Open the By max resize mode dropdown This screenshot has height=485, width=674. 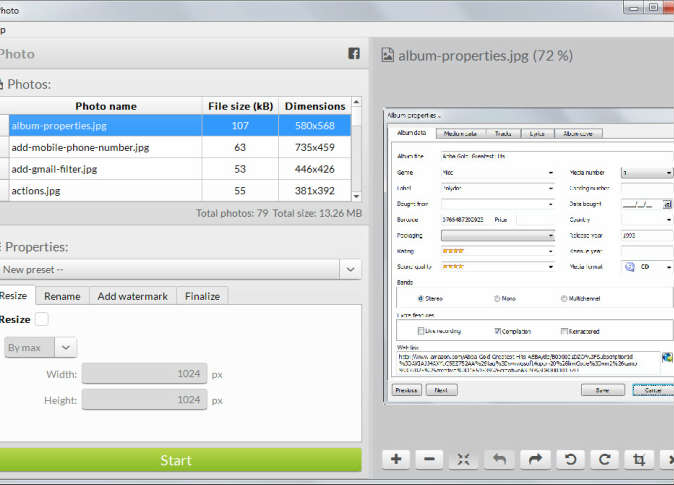[x=65, y=347]
